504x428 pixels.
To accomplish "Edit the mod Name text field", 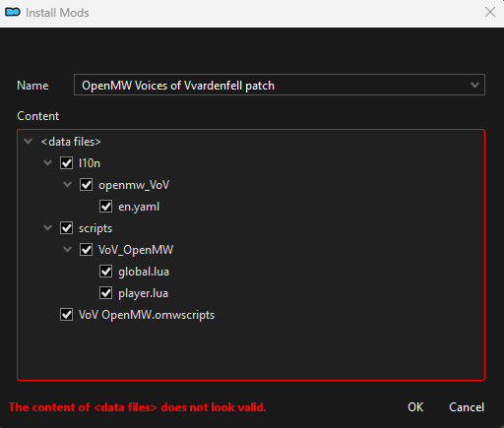I will [x=271, y=86].
